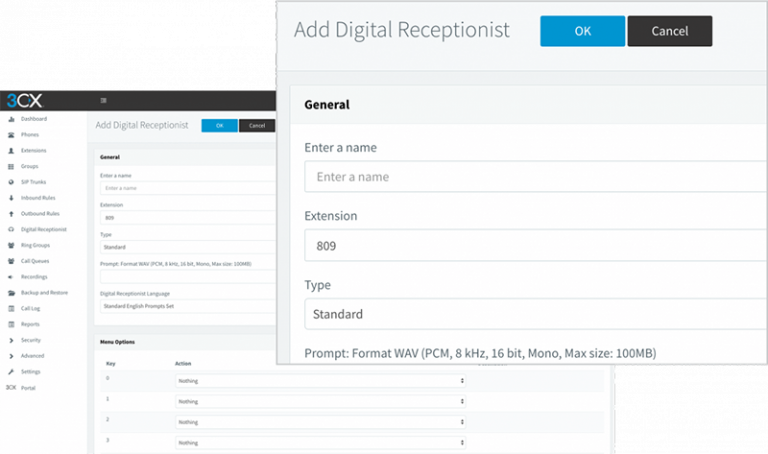Click the Call Queues people icon
This screenshot has height=454, width=768.
[x=11, y=261]
